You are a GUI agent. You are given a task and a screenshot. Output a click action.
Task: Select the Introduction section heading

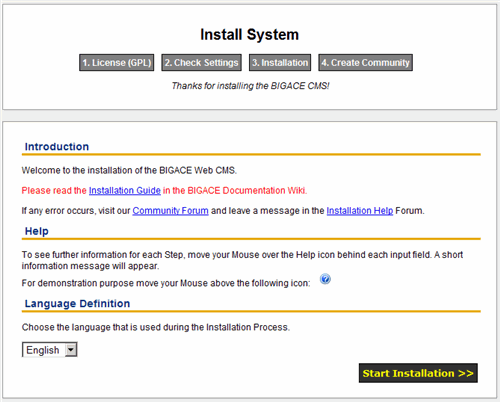click(57, 147)
